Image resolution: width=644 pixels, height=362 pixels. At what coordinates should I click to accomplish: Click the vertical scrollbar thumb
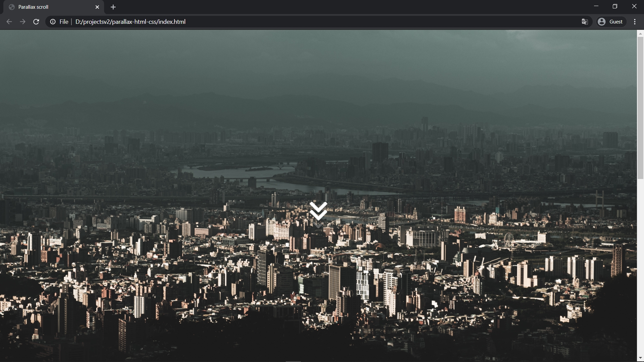coord(640,107)
